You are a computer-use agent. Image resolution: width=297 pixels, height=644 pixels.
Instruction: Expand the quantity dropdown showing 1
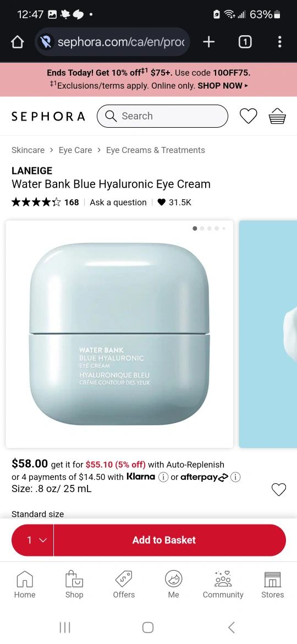(32, 540)
